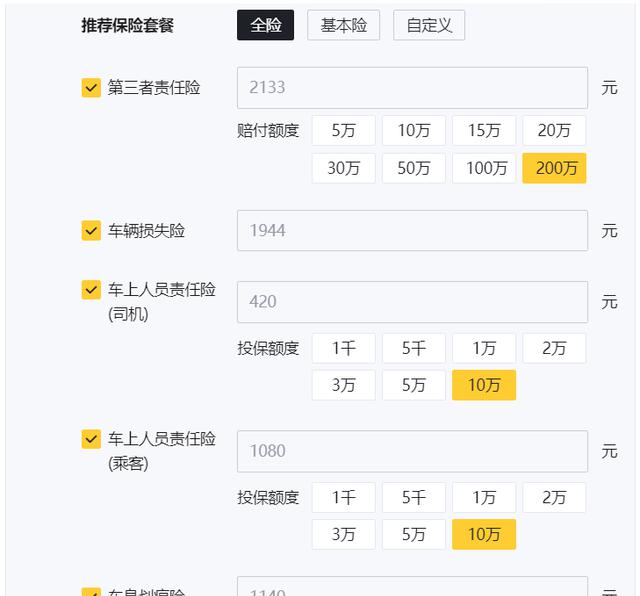Focus the 车辆损失险 field showing 1944
The image size is (640, 596).
tap(412, 231)
